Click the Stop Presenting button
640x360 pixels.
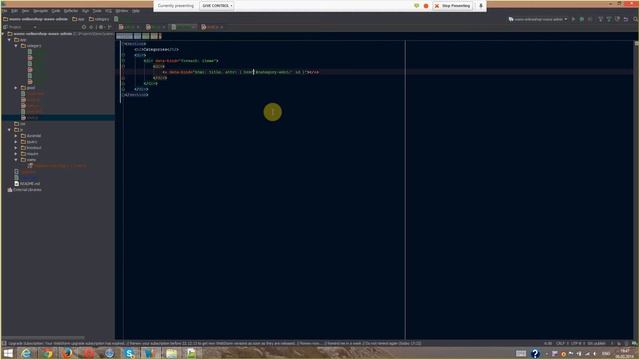click(x=453, y=6)
